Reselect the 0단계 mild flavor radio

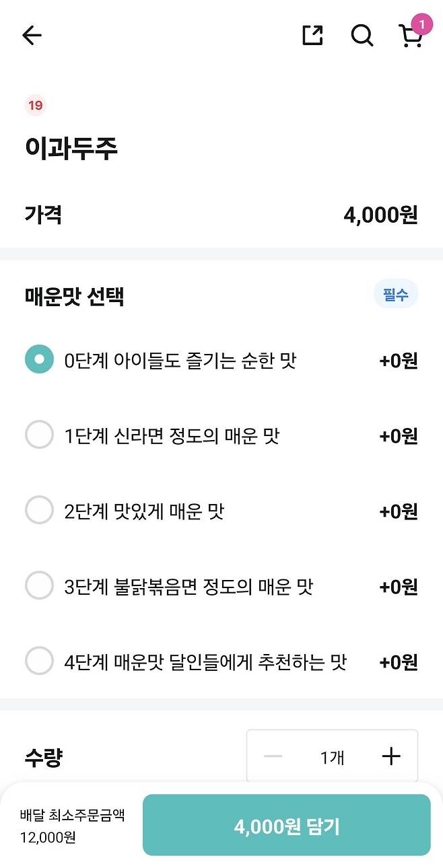pos(39,360)
